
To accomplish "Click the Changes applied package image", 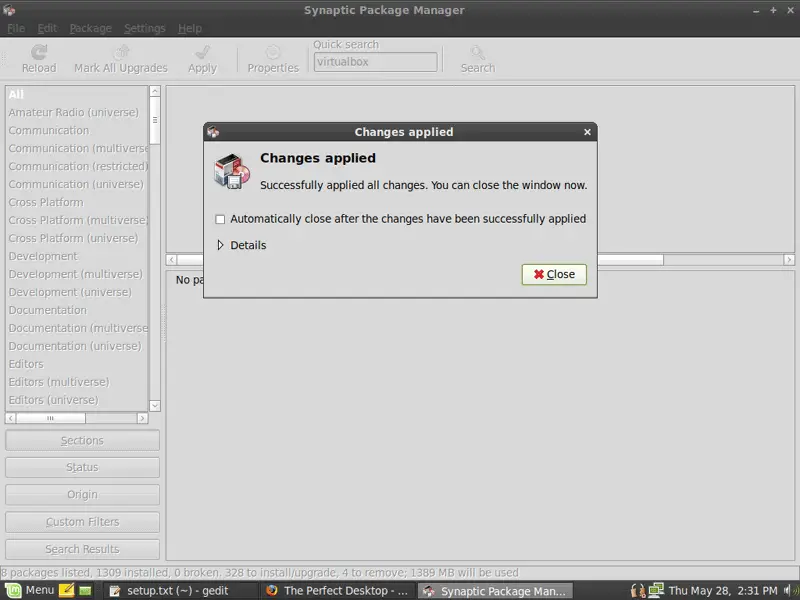I will coord(232,171).
